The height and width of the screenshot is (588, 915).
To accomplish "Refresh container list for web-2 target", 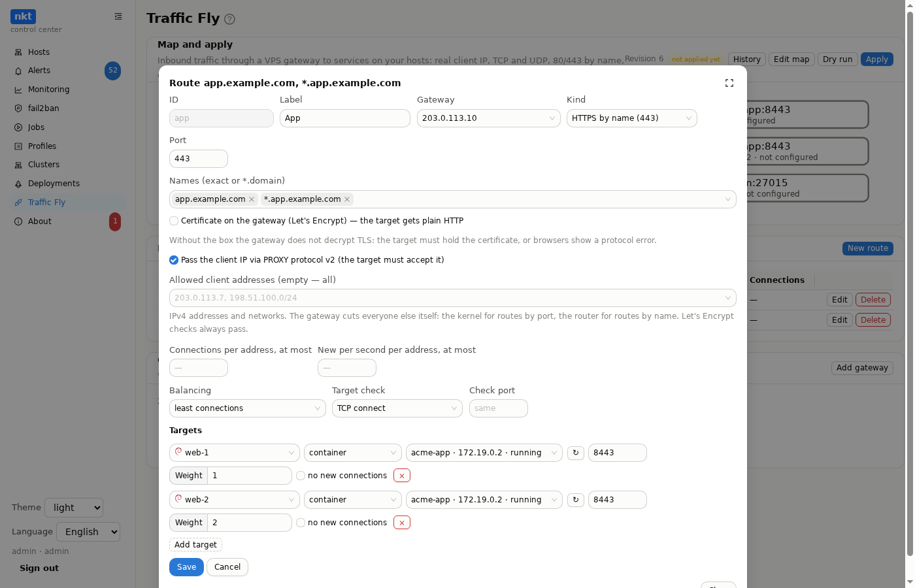I will (x=576, y=500).
